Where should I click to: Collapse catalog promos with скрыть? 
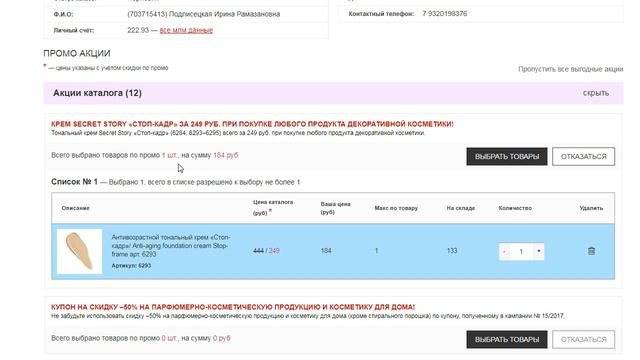click(x=596, y=93)
